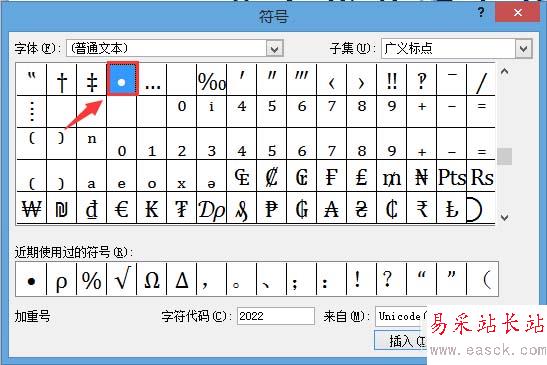Screen dimensions: 547x365
Task: Open the 字体 font dropdown
Action: click(275, 49)
